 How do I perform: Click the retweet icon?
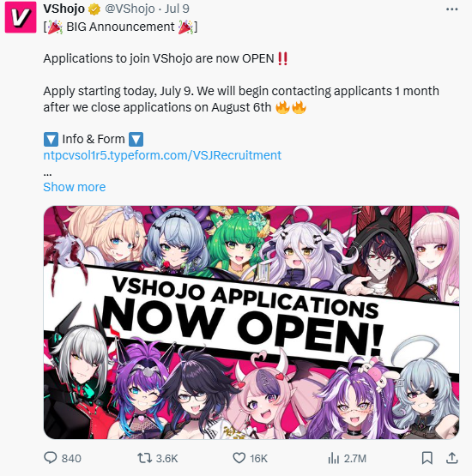(144, 458)
